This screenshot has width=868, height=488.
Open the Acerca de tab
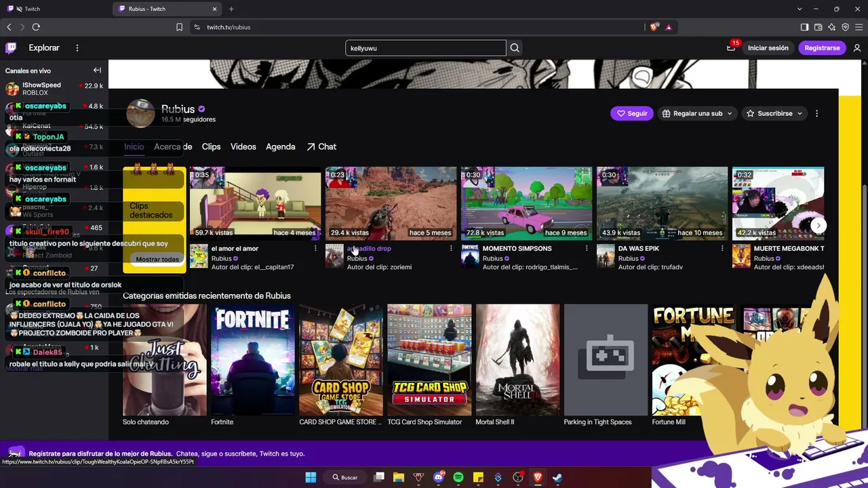click(173, 147)
